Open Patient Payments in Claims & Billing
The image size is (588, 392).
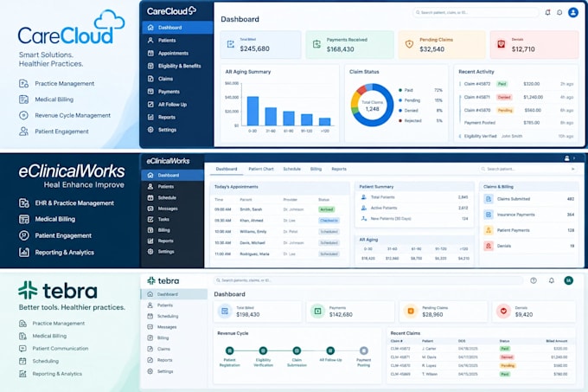tap(528, 230)
